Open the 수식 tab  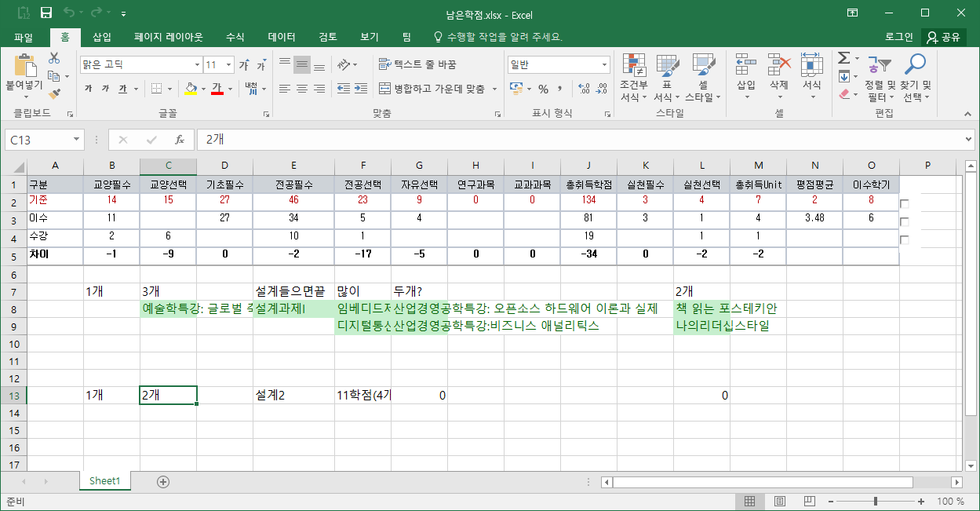click(x=235, y=37)
